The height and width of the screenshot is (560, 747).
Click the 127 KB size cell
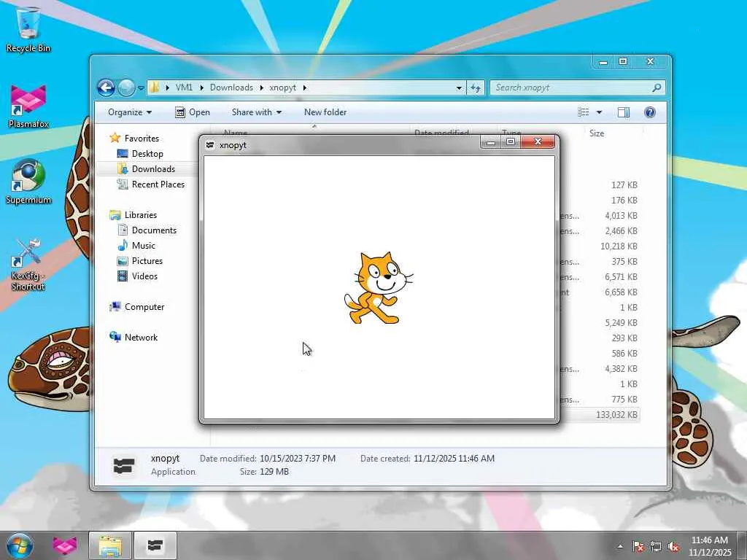[624, 185]
